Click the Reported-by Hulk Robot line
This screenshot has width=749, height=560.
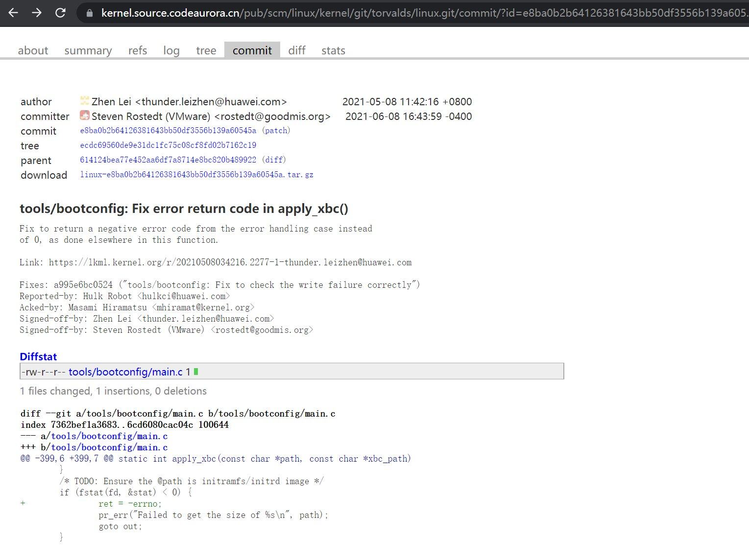[x=125, y=296]
